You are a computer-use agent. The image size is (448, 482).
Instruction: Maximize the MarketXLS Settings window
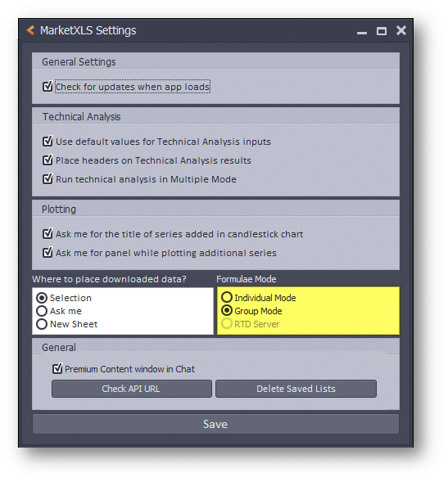[x=382, y=31]
